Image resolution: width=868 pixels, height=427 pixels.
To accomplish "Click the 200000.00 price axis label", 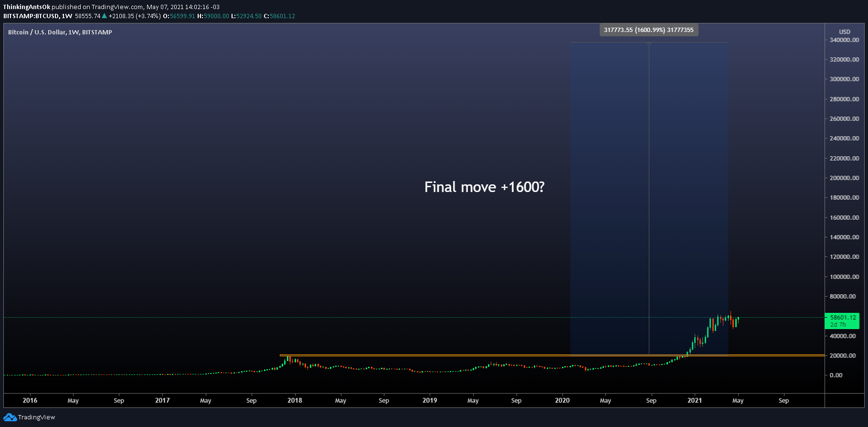I will coord(844,178).
